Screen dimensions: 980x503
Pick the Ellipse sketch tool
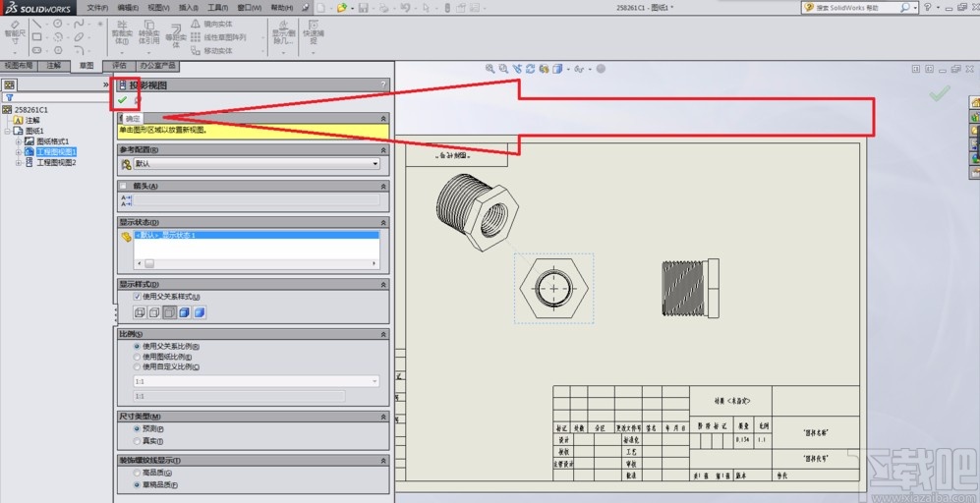(x=79, y=37)
